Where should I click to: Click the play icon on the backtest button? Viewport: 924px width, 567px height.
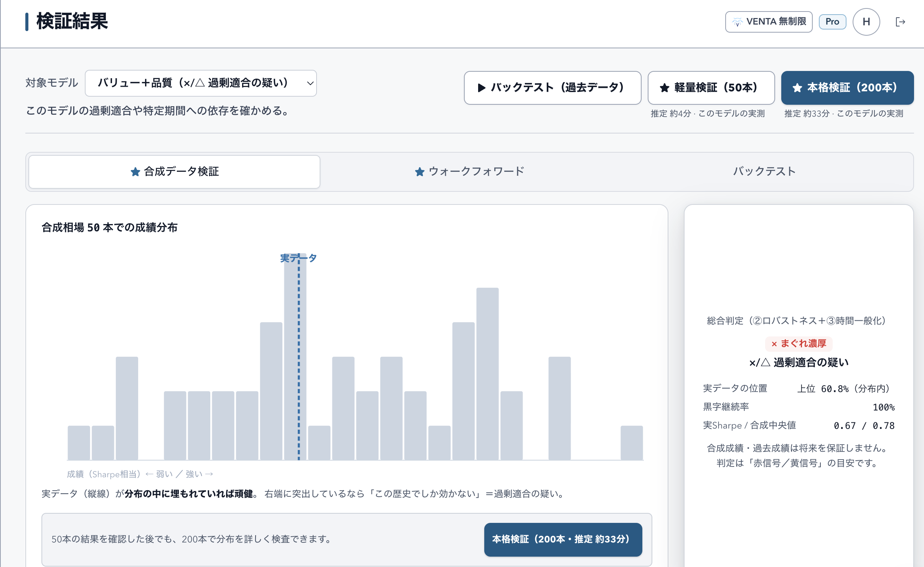point(482,88)
